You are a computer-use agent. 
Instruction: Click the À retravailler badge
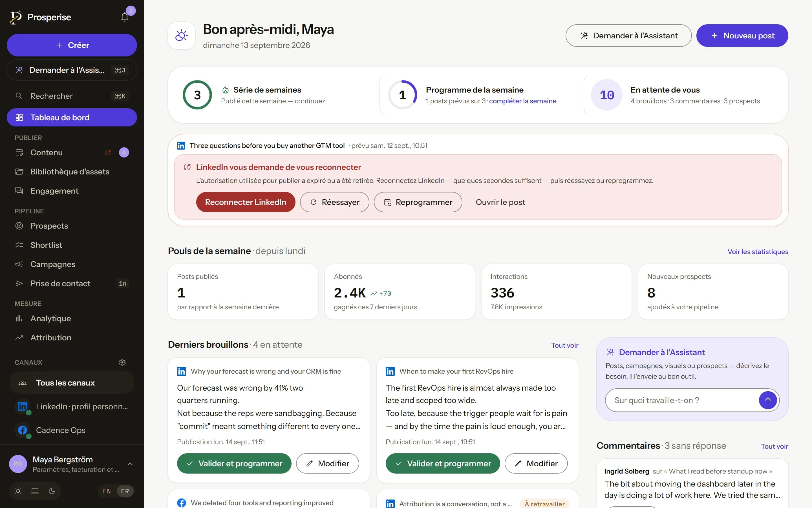(x=545, y=504)
